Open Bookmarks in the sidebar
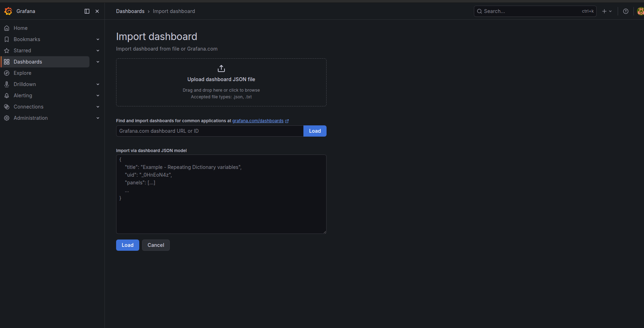644x328 pixels. coord(27,39)
